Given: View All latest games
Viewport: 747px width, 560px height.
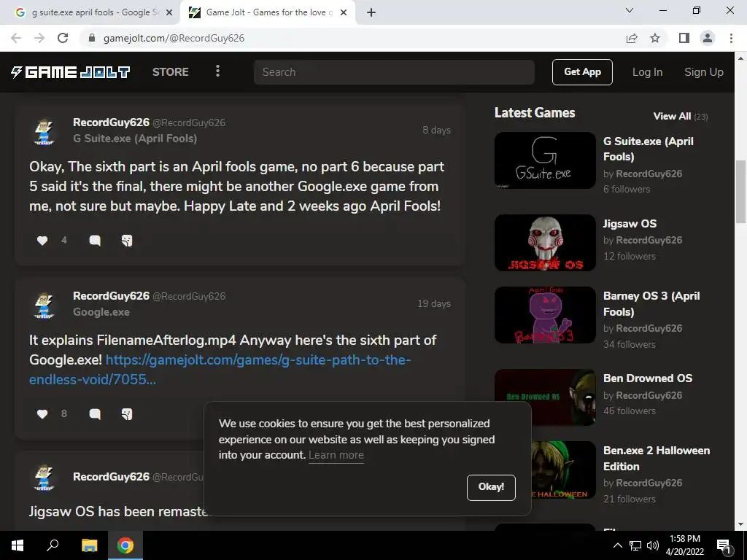Looking at the screenshot, I should 672,116.
